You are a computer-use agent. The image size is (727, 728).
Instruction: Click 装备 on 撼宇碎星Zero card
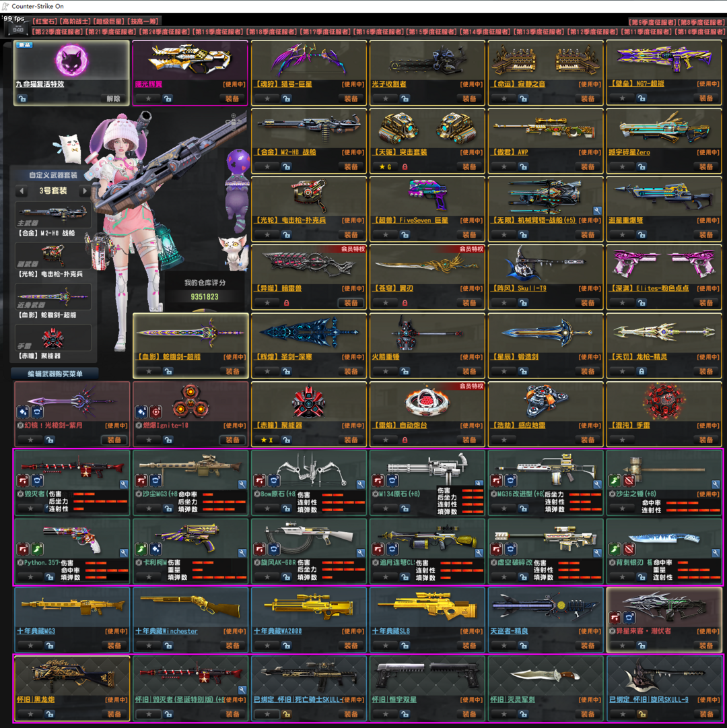tap(705, 166)
